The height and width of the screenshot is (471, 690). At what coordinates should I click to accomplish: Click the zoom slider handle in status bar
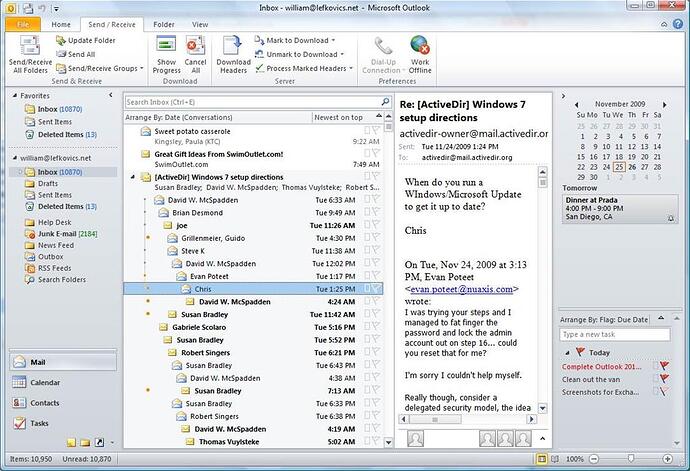tap(631, 459)
